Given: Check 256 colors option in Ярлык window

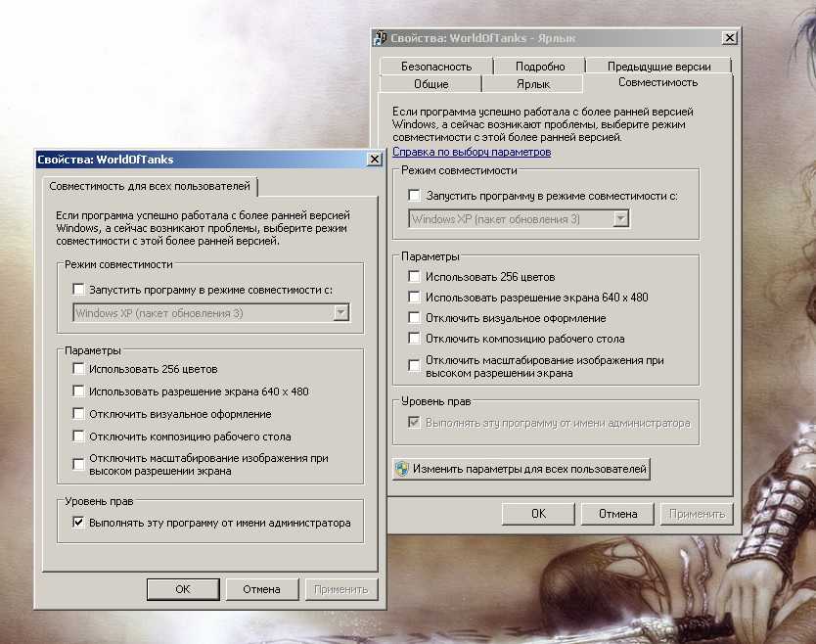Looking at the screenshot, I should [x=414, y=276].
